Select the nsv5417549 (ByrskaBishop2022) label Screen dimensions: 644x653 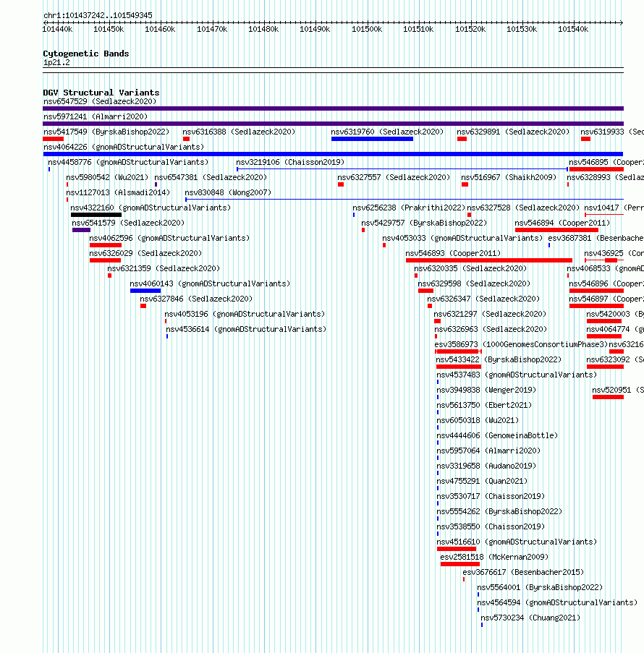106,132
